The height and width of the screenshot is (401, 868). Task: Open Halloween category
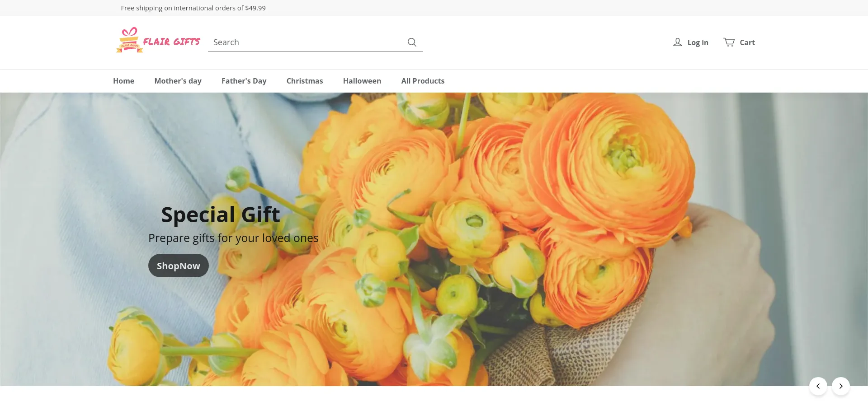[362, 81]
